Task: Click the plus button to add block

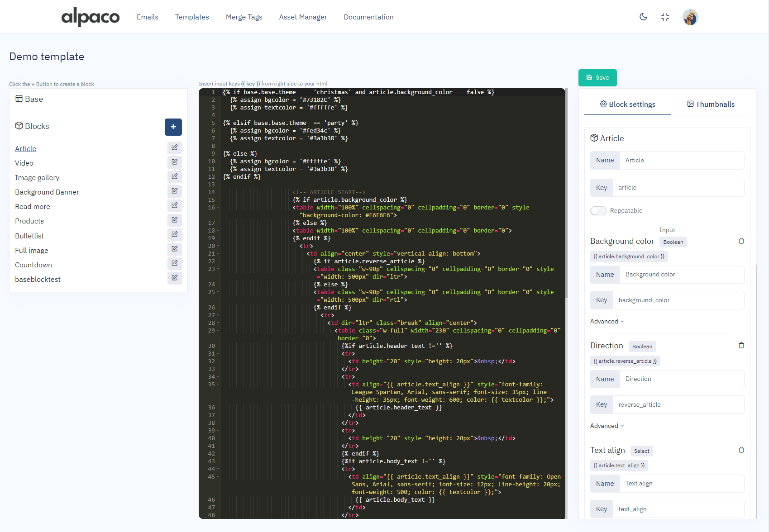Action: coord(173,127)
